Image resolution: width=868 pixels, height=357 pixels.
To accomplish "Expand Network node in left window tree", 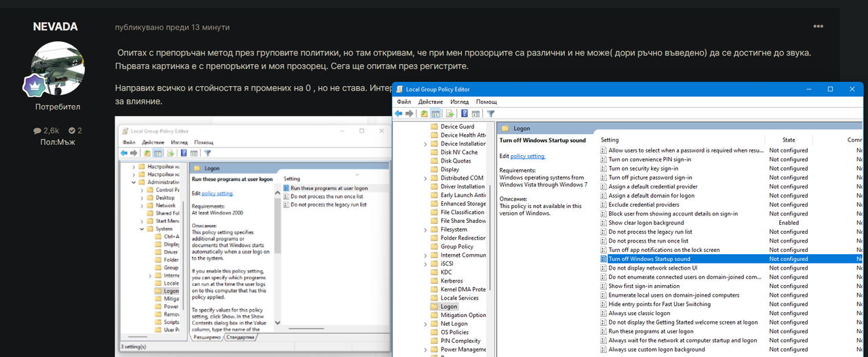I will click(142, 206).
